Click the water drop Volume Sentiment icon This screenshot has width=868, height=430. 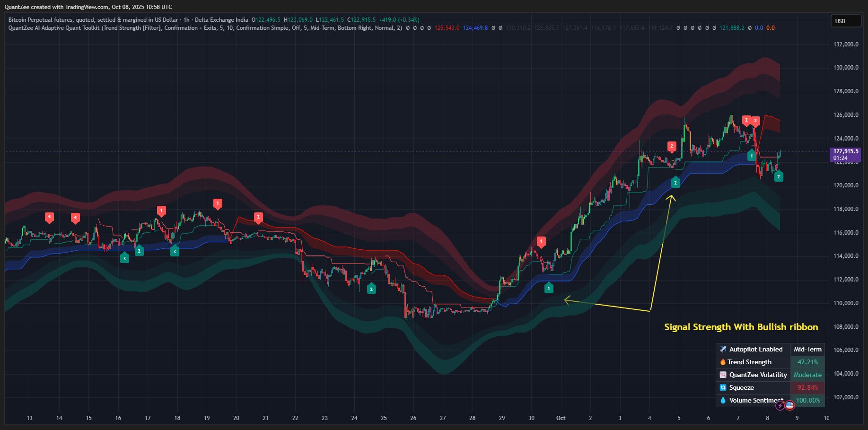tap(723, 400)
